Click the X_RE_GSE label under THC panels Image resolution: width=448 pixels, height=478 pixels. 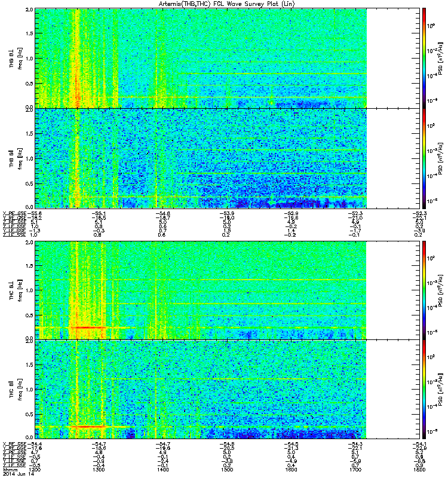click(x=14, y=444)
